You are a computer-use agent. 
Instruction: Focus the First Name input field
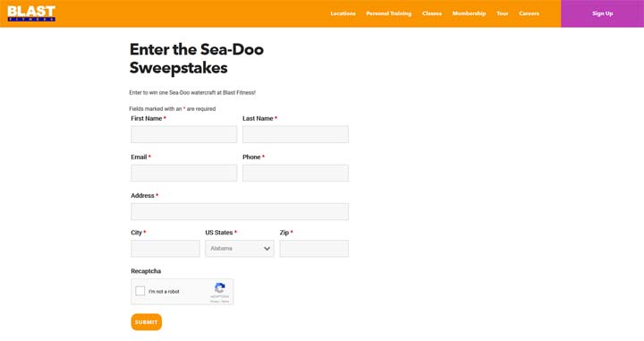[184, 134]
